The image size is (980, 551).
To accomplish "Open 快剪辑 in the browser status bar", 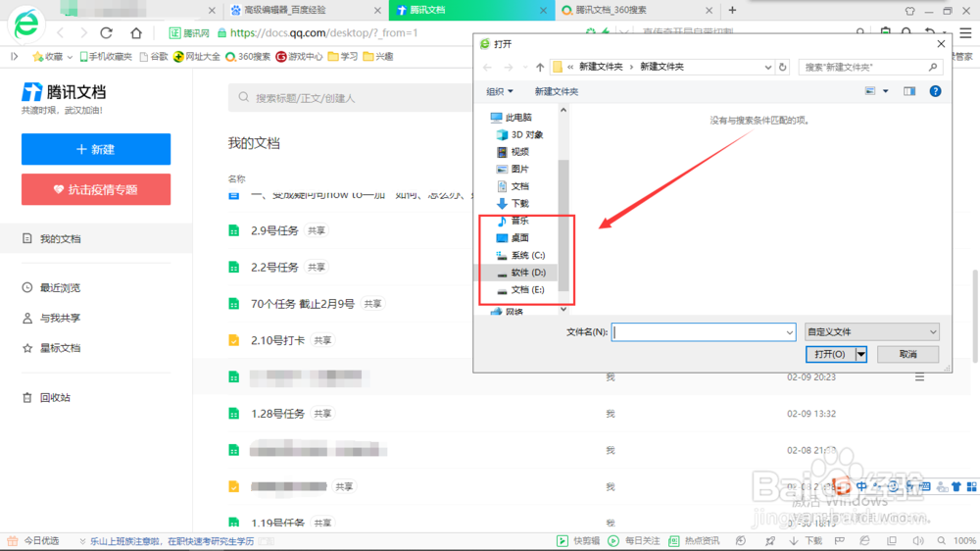I will [578, 541].
